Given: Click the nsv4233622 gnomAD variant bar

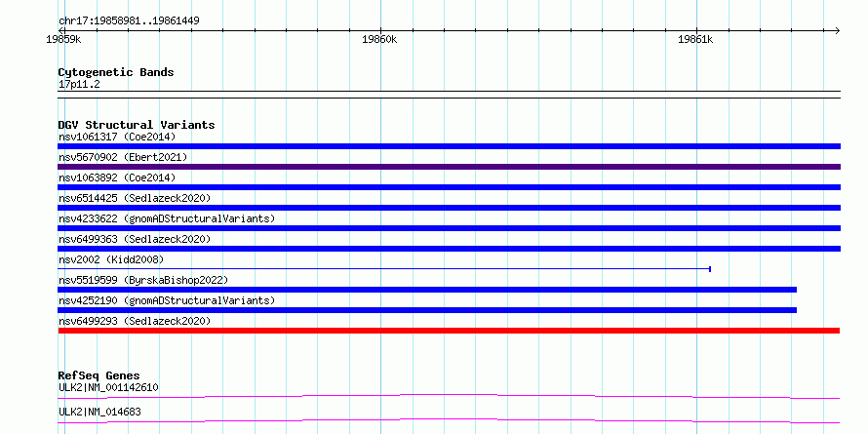Looking at the screenshot, I should point(449,228).
